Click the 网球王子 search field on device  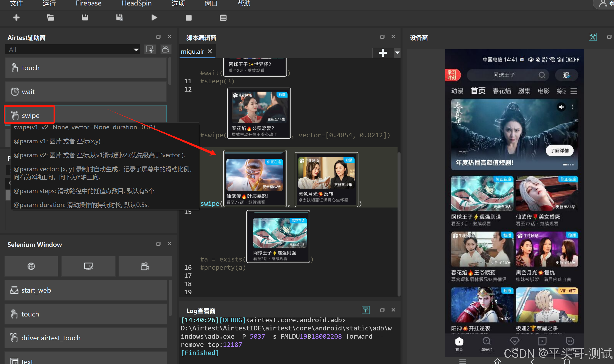click(x=504, y=75)
